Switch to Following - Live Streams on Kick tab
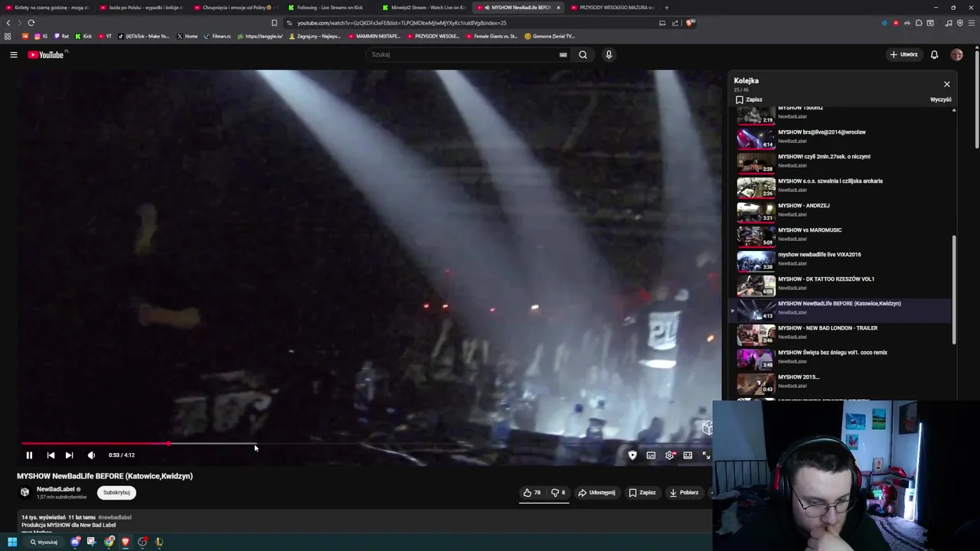Screen dimensions: 980x551 tap(329, 8)
